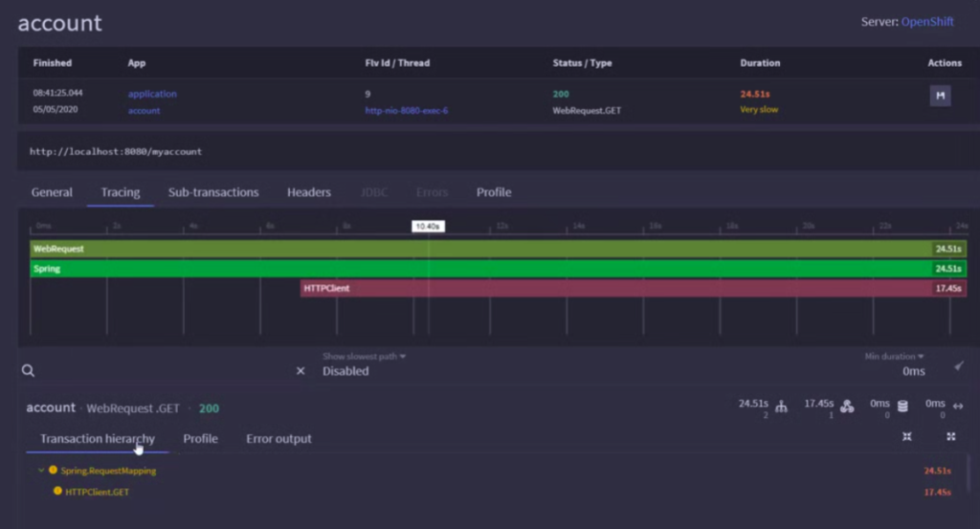Click the cluster icon next to 17.45s
The image size is (980, 529).
pos(847,407)
